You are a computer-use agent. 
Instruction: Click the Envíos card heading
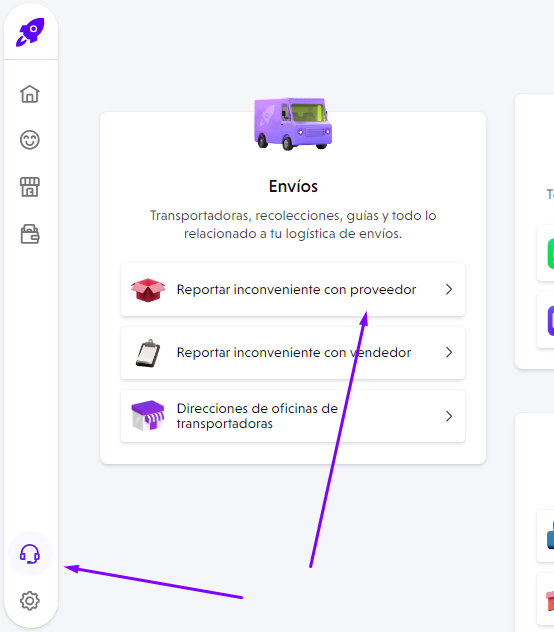coord(293,186)
